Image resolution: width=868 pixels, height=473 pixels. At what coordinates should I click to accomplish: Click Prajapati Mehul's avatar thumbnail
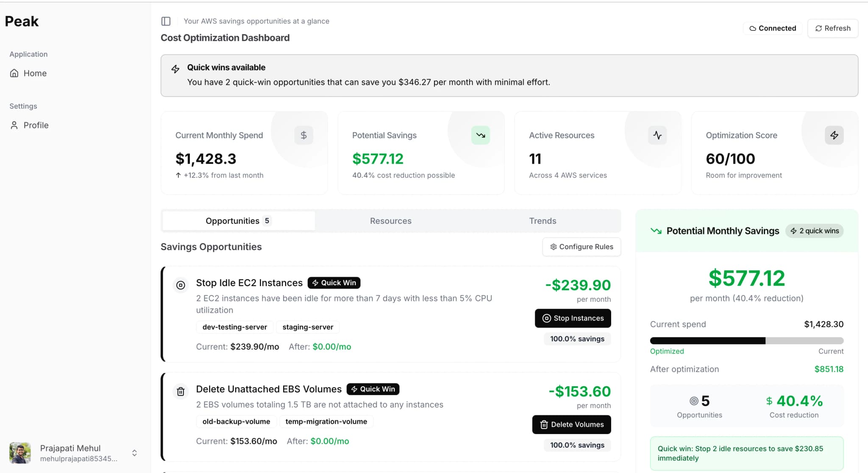(x=20, y=453)
